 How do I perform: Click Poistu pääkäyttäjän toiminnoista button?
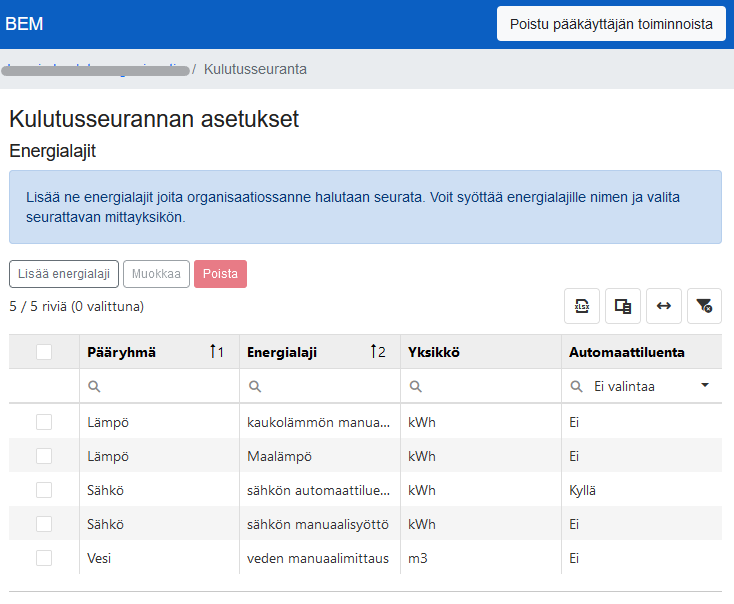pos(611,24)
